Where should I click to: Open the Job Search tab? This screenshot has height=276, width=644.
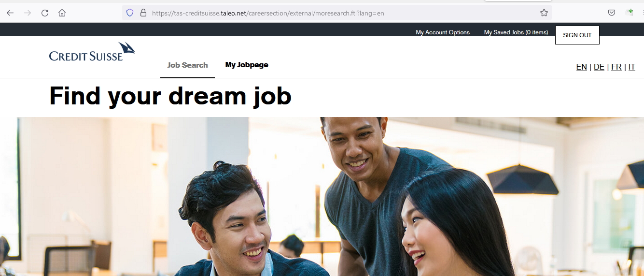(x=187, y=65)
